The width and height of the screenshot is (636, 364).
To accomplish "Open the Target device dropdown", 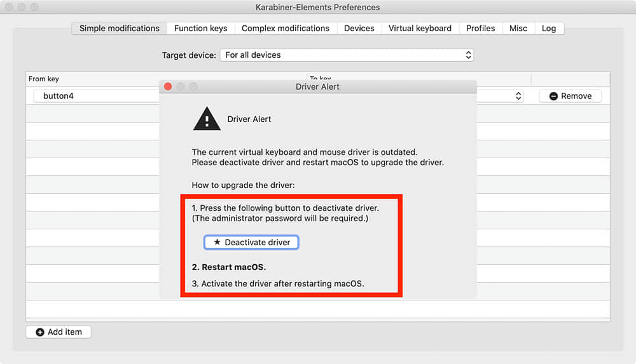I will pos(347,55).
